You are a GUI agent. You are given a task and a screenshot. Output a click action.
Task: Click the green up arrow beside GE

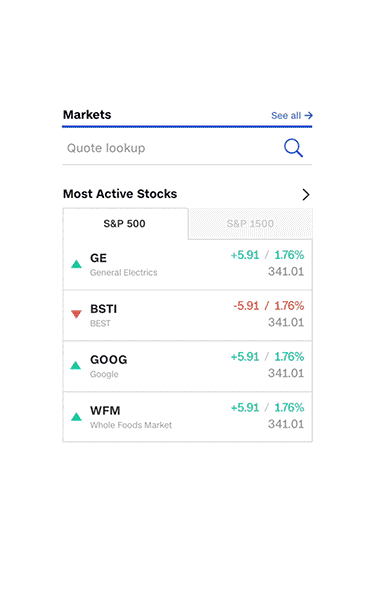76,264
